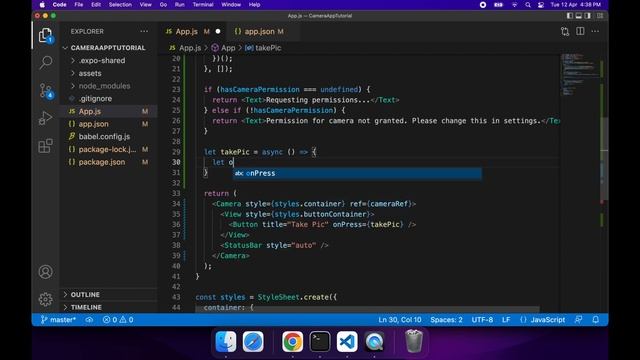Screen dimensions: 640x360
Task: Open the Search view in activity bar
Action: (x=45, y=62)
